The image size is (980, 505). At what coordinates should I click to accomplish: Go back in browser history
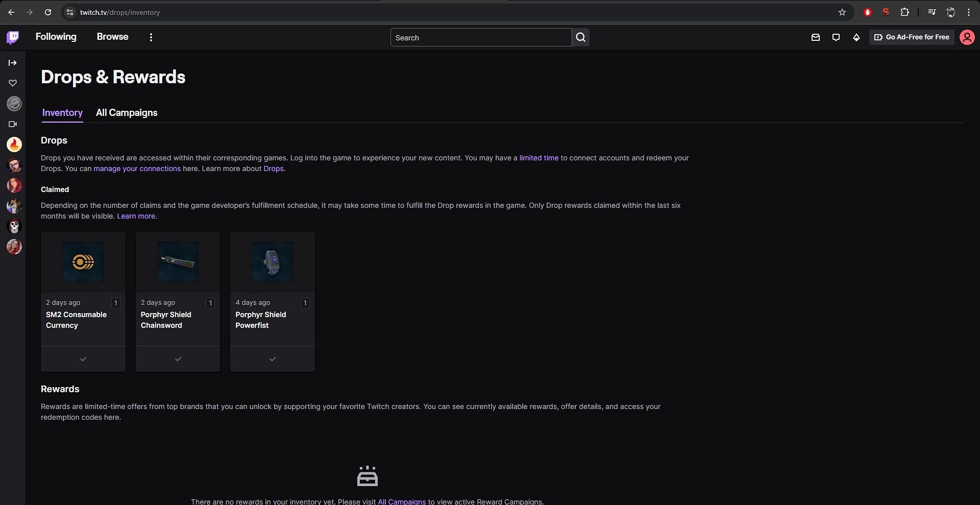pyautogui.click(x=11, y=12)
